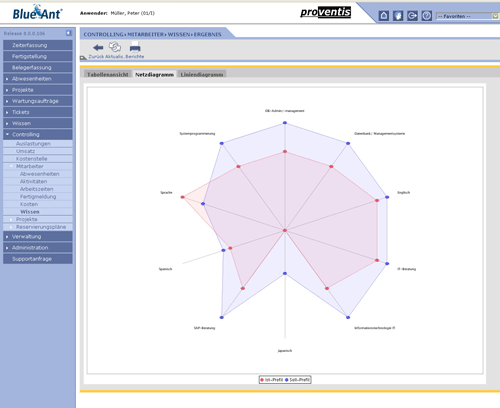Click the proventis logo
Viewport: 500px width, 408px height.
[326, 12]
